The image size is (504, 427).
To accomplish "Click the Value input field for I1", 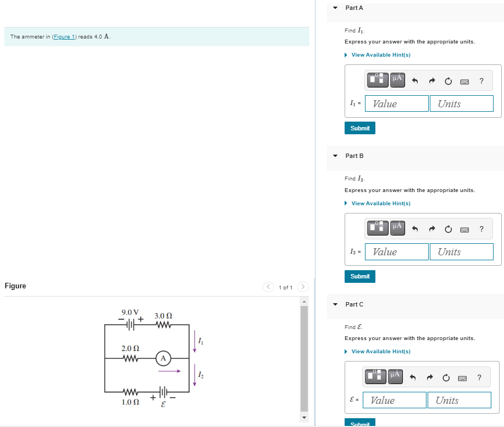I will pos(396,103).
